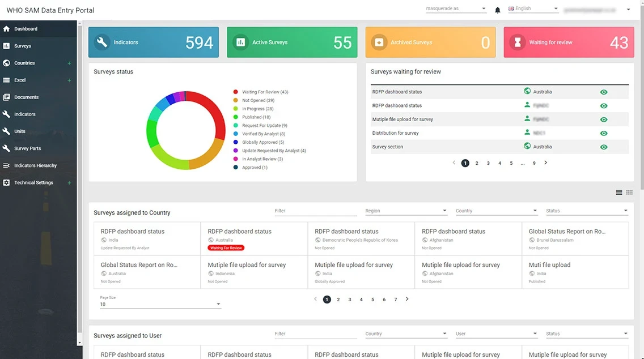Expand the Technical Settings submenu plus

tap(69, 183)
